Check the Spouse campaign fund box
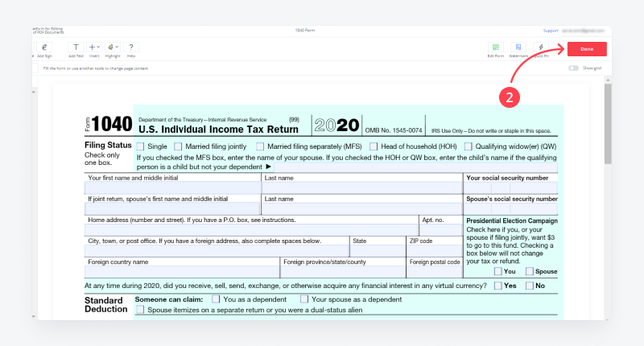The height and width of the screenshot is (346, 644). click(x=530, y=271)
